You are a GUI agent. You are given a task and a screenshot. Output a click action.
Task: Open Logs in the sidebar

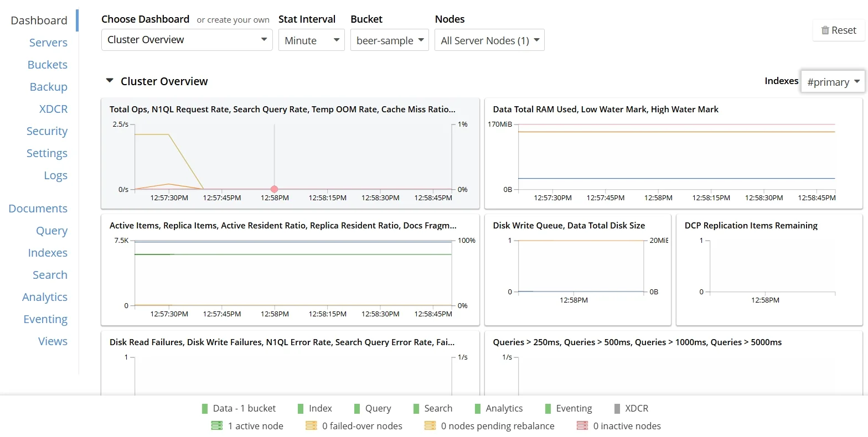click(x=56, y=175)
